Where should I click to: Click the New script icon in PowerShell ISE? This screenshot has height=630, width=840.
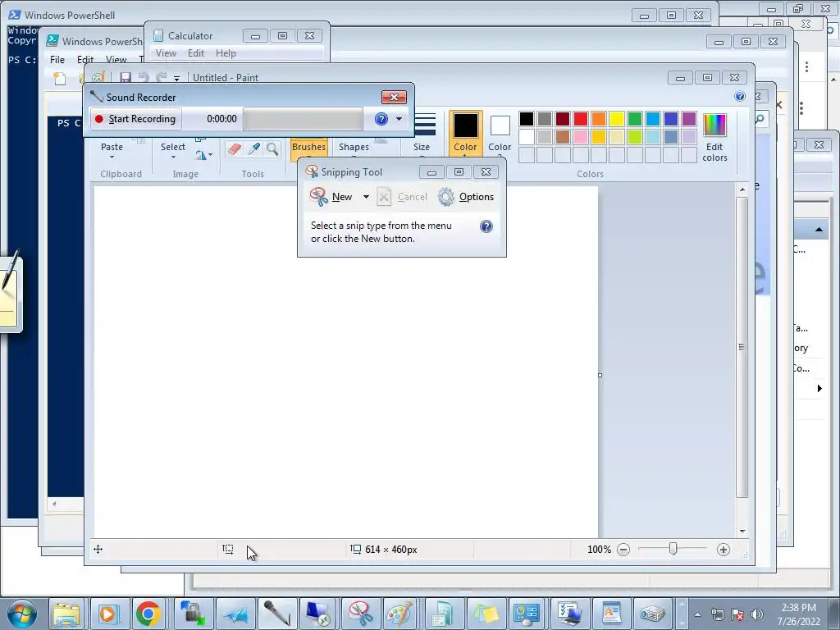coord(59,79)
